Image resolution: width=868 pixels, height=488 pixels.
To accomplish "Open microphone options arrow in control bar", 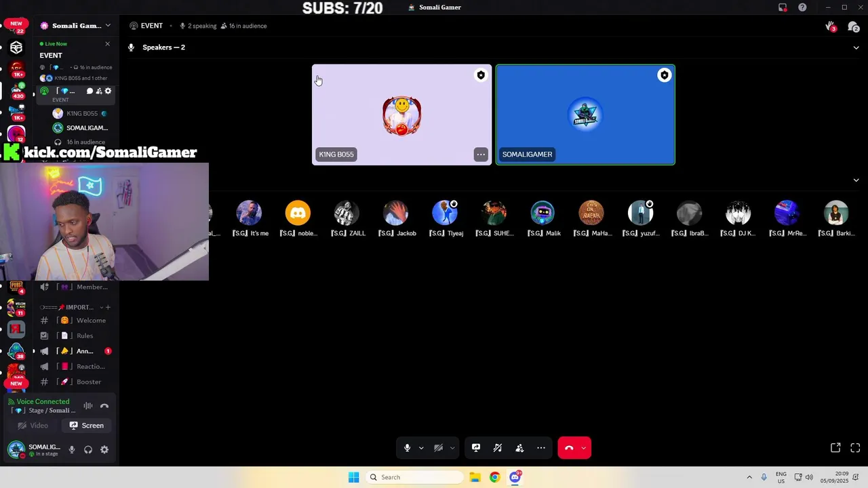I will tap(421, 448).
